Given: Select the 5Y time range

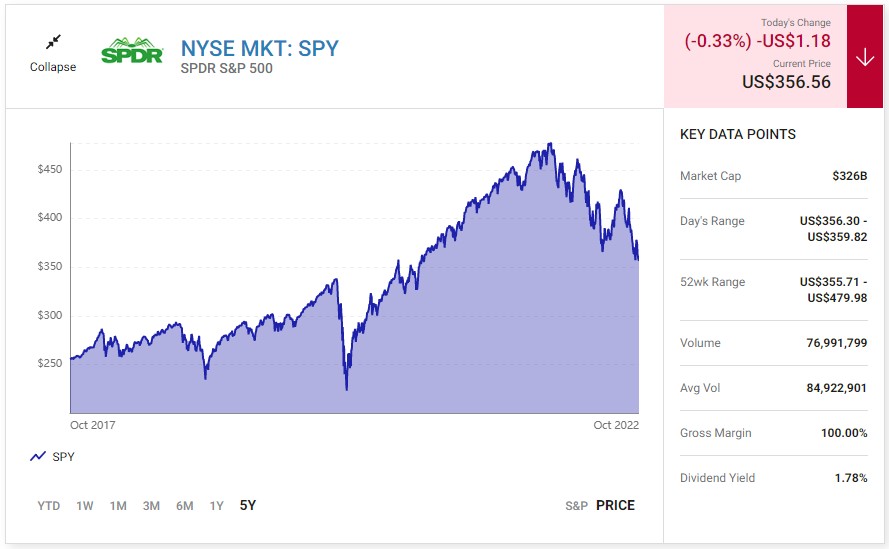Looking at the screenshot, I should tap(248, 505).
